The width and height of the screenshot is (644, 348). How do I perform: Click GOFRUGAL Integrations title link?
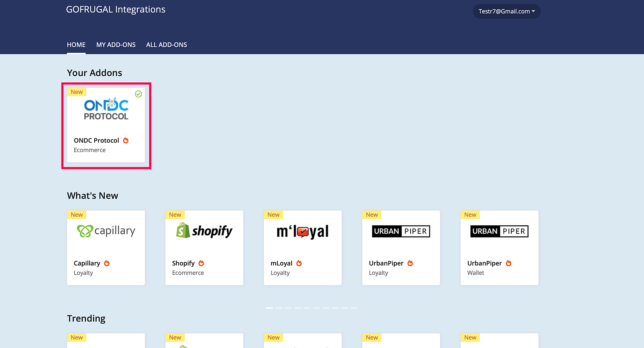[x=116, y=9]
